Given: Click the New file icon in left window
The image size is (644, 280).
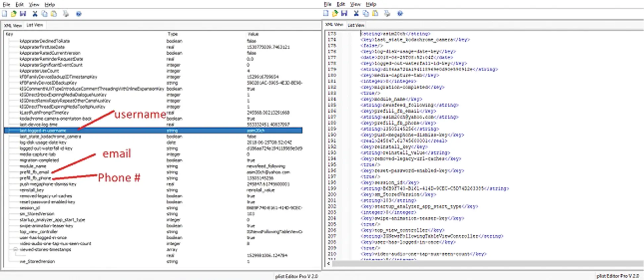Looking at the screenshot, I should [x=5, y=14].
